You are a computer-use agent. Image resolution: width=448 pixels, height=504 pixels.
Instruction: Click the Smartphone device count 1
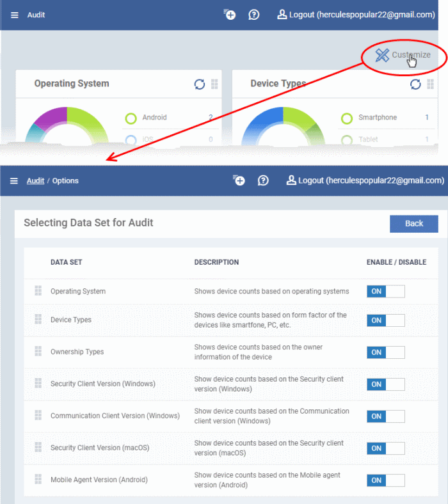point(427,117)
